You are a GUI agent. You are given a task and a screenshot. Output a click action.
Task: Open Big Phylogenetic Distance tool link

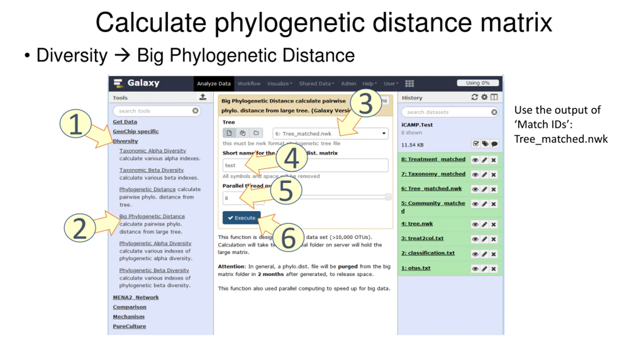click(x=152, y=216)
